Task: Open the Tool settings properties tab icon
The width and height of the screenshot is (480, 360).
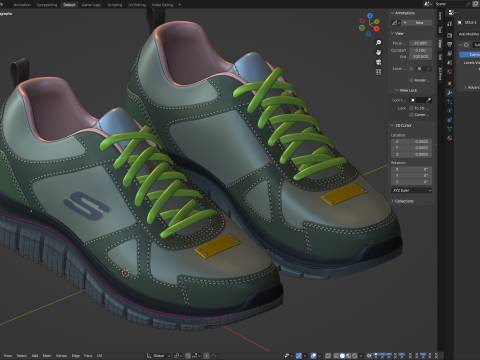Action: click(x=449, y=24)
